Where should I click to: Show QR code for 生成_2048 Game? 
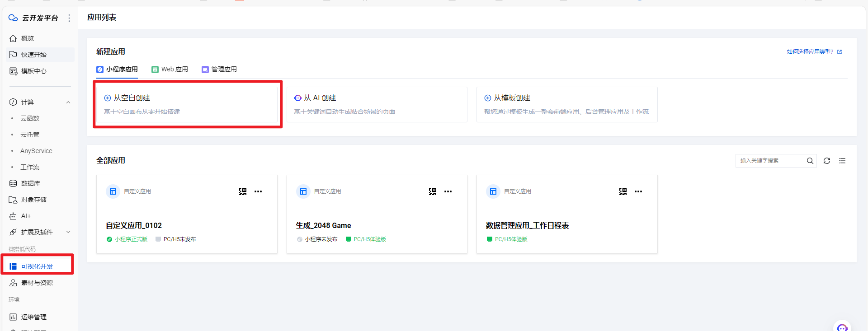433,191
